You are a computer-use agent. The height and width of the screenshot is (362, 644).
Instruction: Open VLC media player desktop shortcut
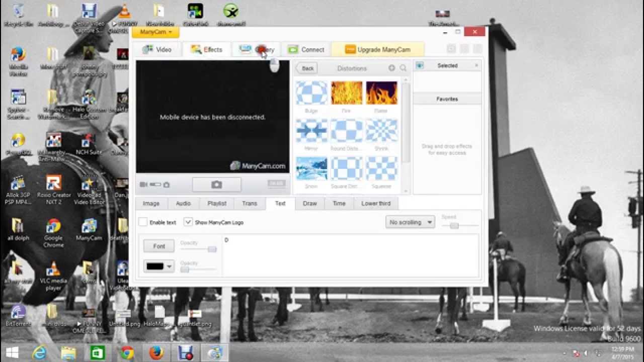[x=53, y=276]
